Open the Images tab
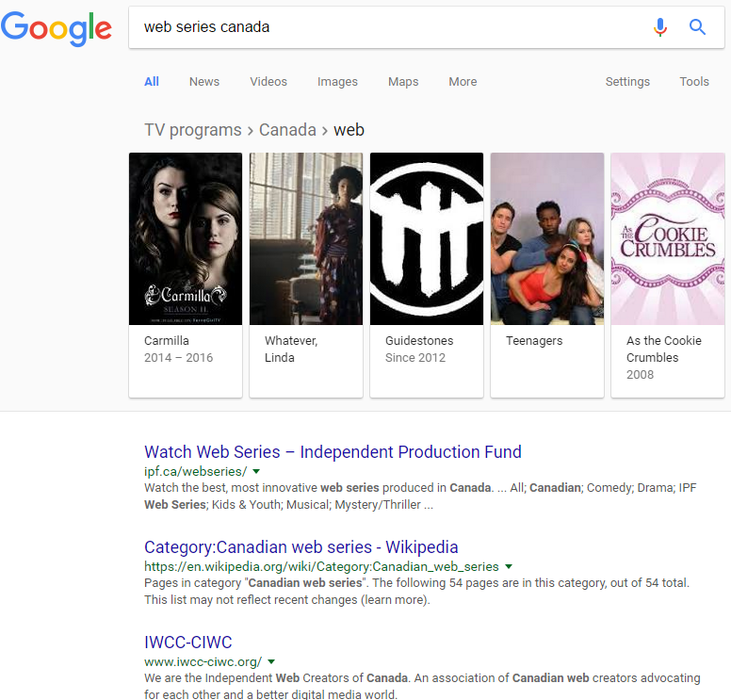 click(x=337, y=82)
